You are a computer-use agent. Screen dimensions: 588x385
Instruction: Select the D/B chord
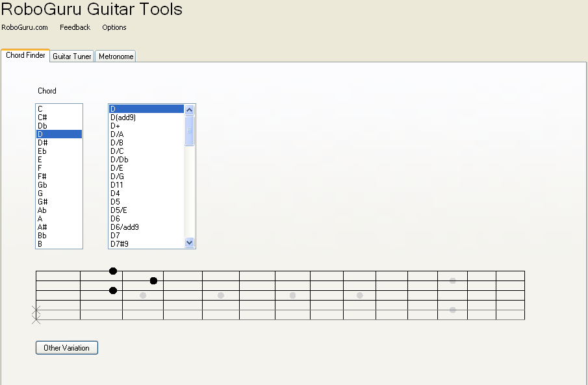147,142
